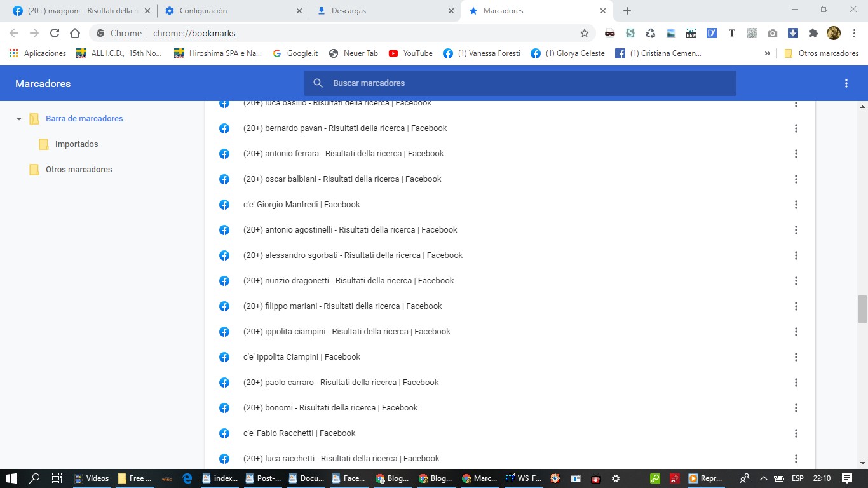Open YouTube bookmark in bookmarks bar
The width and height of the screenshot is (868, 488).
pyautogui.click(x=410, y=53)
